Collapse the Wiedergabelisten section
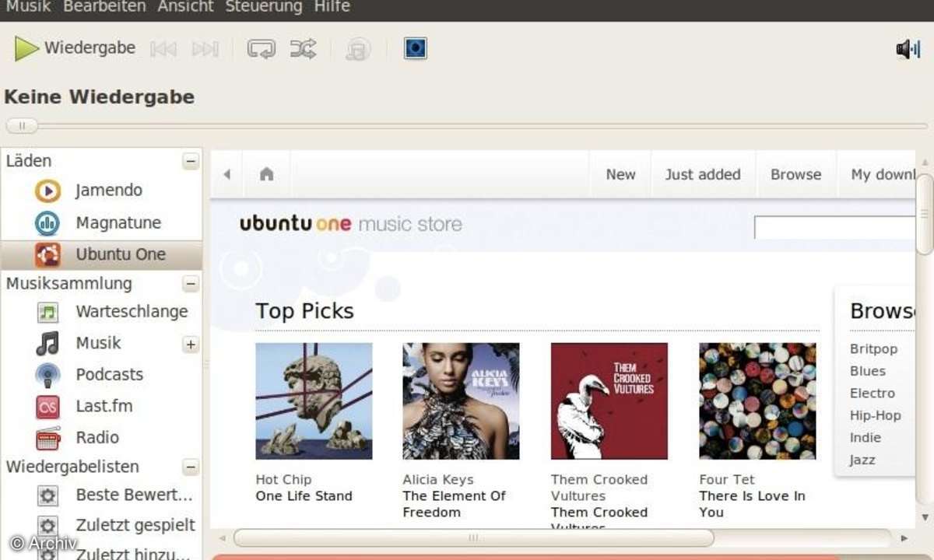The width and height of the screenshot is (934, 560). [x=191, y=467]
